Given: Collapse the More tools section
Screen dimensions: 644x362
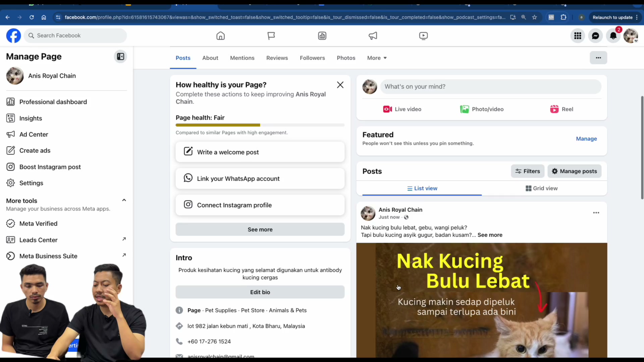Looking at the screenshot, I should pos(124,200).
